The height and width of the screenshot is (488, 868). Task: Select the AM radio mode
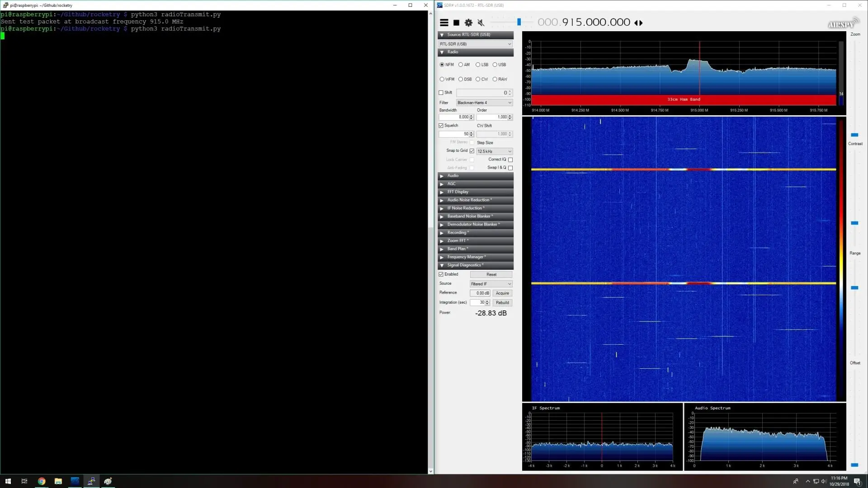(x=461, y=65)
